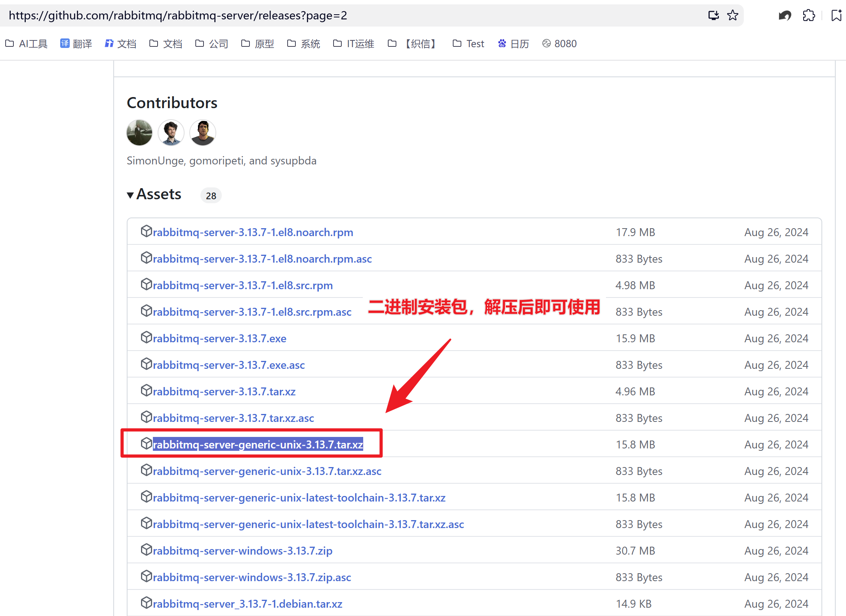This screenshot has height=616, width=846.
Task: Open sysupbda contributor avatar
Action: [203, 133]
